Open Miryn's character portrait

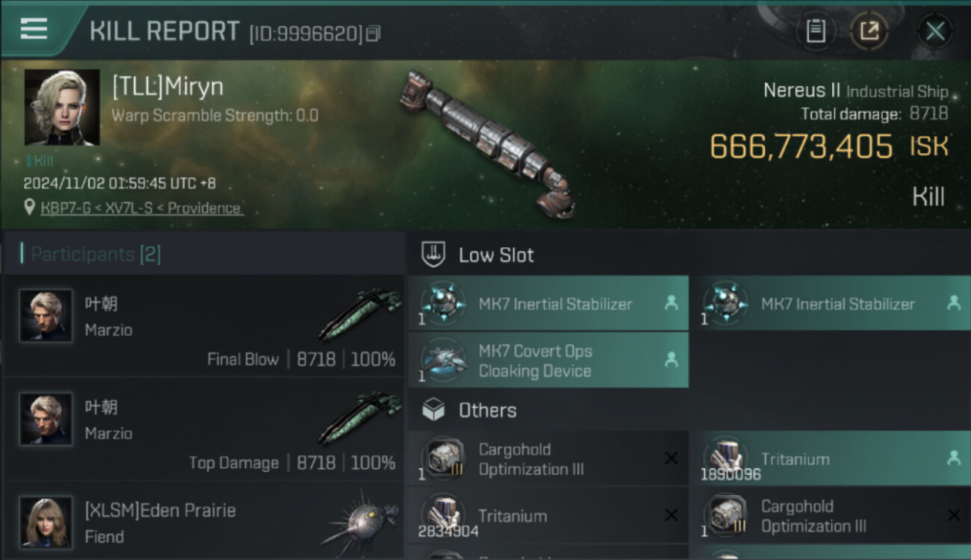(x=62, y=107)
